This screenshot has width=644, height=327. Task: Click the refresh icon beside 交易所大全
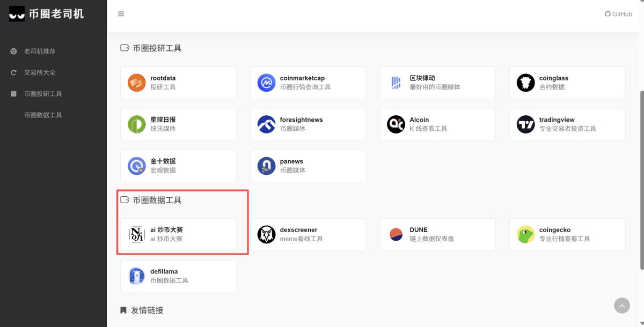tap(13, 72)
